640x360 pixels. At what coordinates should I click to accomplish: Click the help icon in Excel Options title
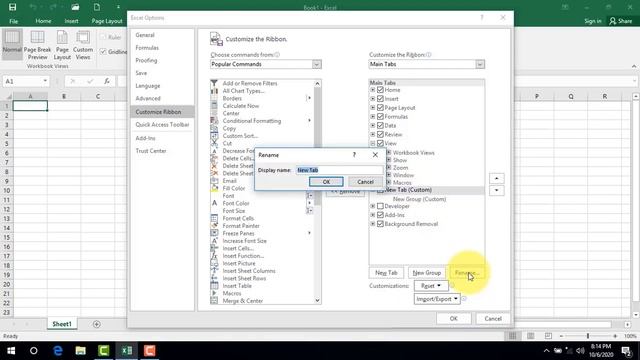pyautogui.click(x=482, y=18)
